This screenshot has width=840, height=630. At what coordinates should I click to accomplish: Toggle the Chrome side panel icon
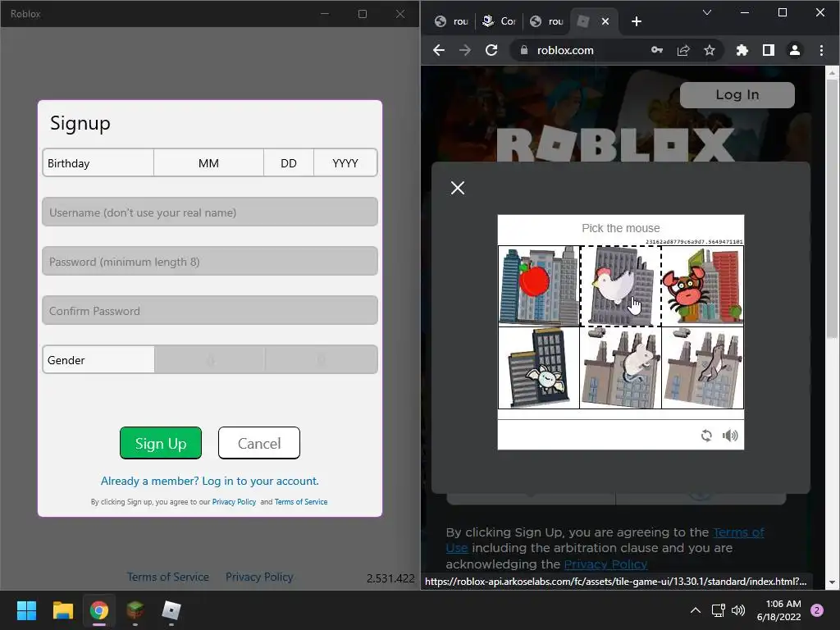point(768,50)
